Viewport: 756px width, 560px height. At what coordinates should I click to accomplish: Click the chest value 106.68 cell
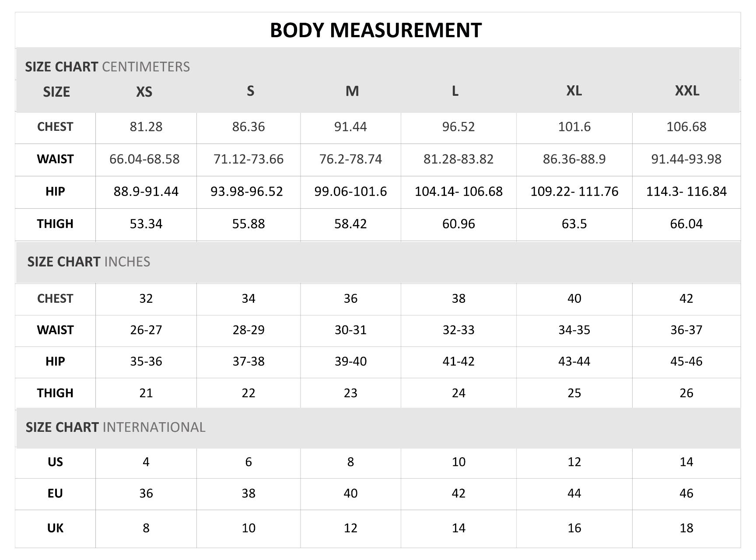point(686,127)
